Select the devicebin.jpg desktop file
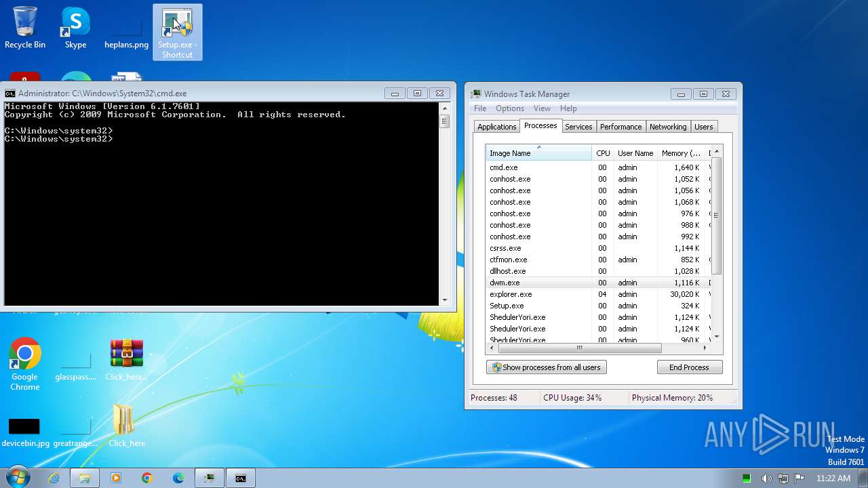The height and width of the screenshot is (488, 868). tap(25, 432)
